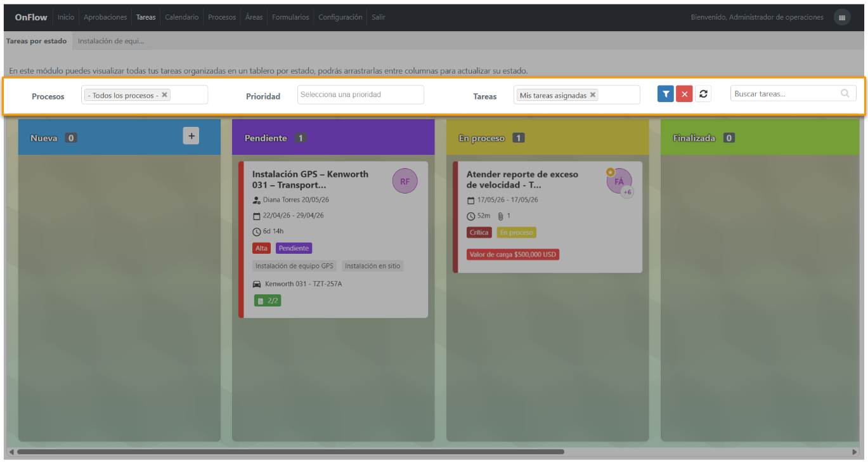The image size is (868, 465).
Task: Click the +6 additional assignees badge
Action: 627,192
